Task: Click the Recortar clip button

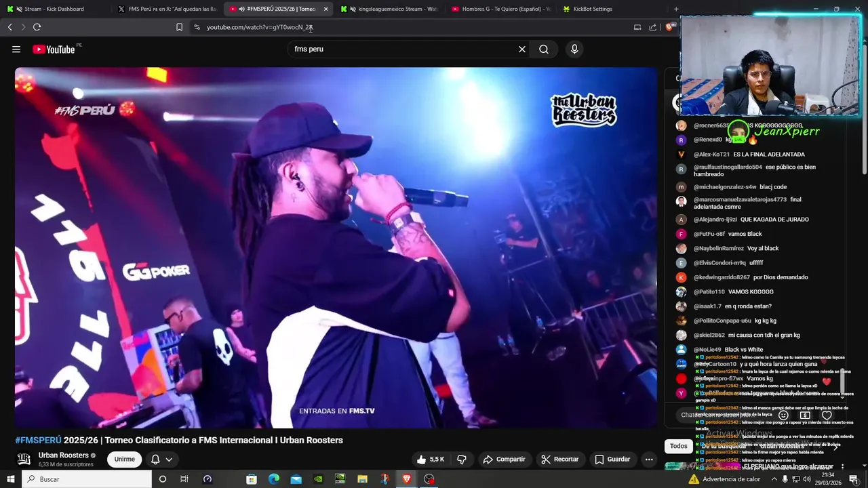Action: tap(559, 459)
